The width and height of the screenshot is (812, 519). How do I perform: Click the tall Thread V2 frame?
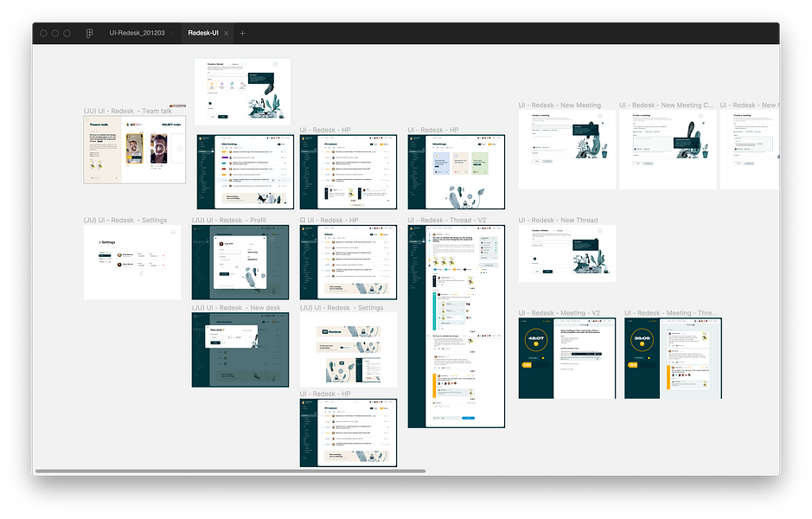point(457,326)
